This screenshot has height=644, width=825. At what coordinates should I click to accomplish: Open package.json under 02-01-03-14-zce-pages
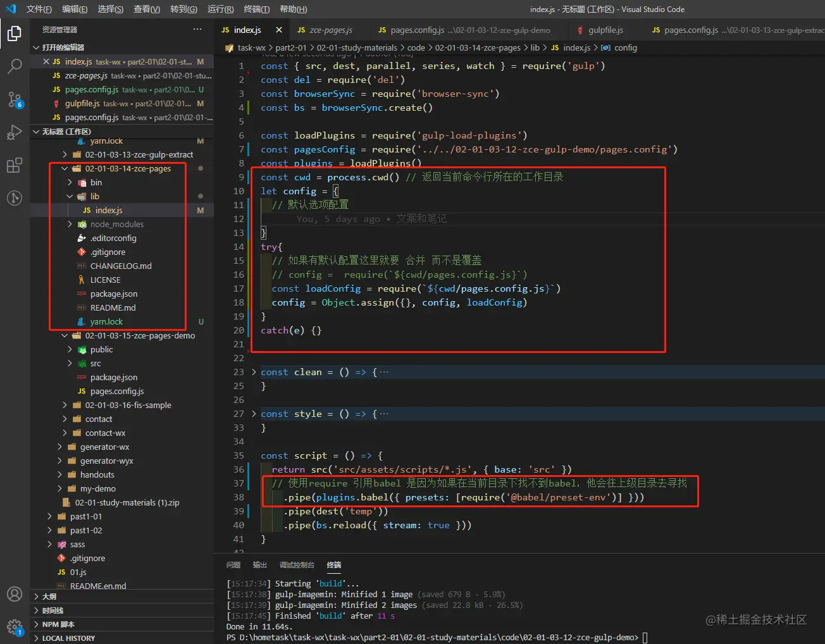114,294
